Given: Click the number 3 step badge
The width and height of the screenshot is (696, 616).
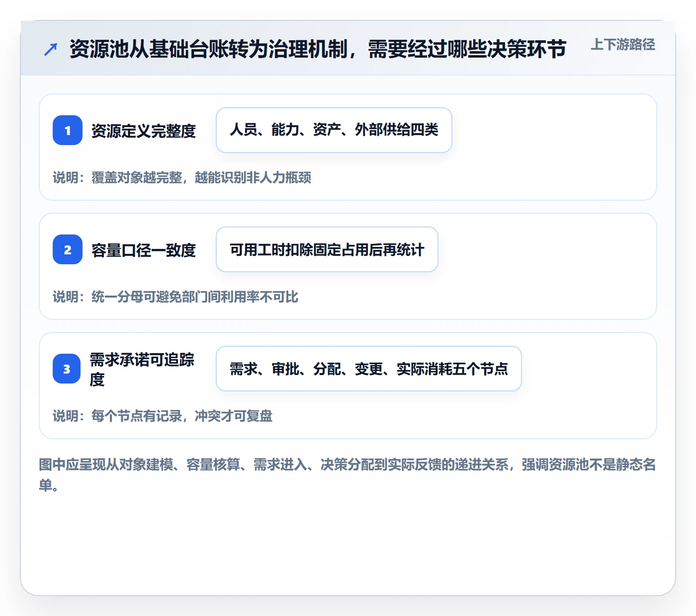Looking at the screenshot, I should point(67,369).
